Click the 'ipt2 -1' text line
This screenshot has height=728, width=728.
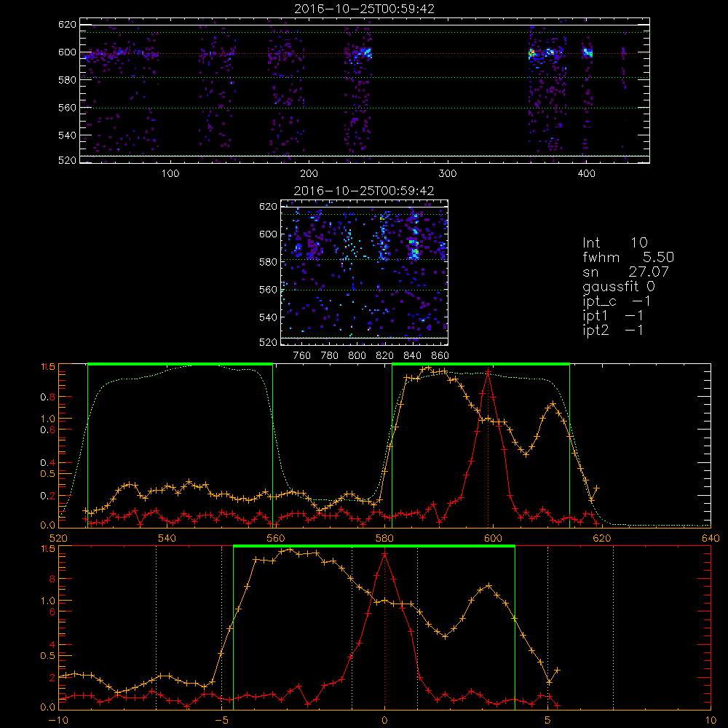(613, 330)
